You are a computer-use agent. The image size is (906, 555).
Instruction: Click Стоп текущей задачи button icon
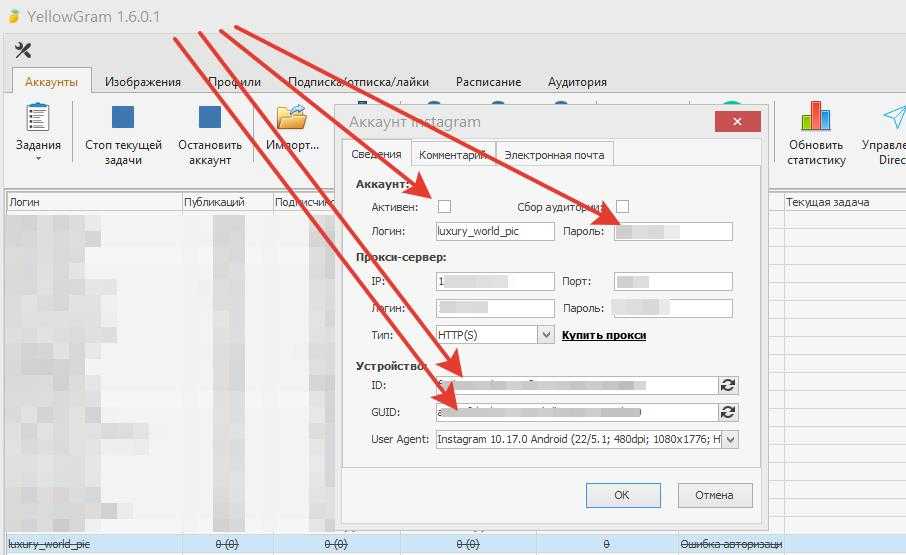tap(122, 119)
